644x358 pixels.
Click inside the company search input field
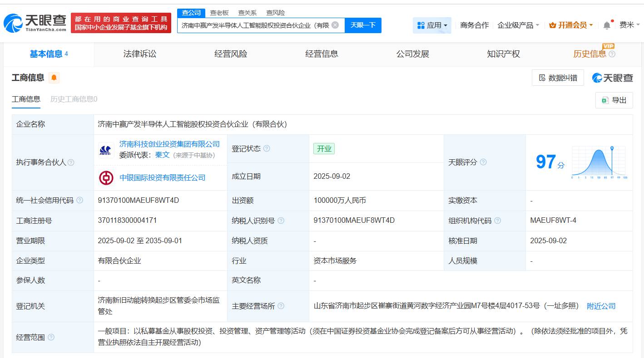point(254,25)
